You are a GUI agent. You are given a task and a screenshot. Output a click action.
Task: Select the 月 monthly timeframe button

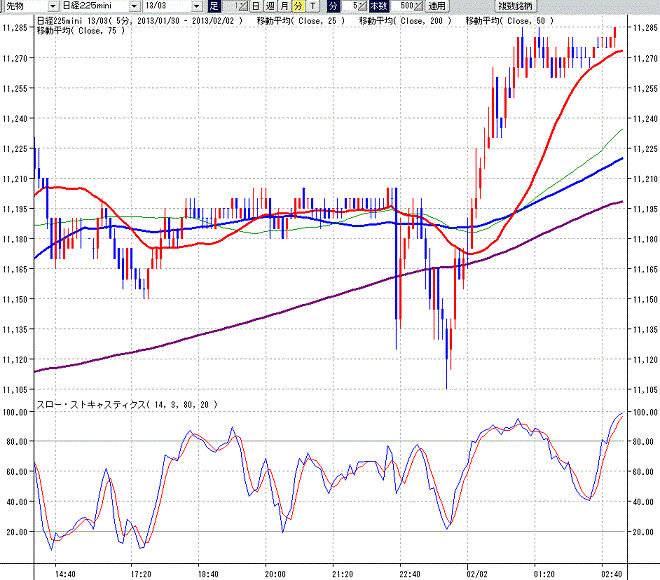[x=284, y=6]
